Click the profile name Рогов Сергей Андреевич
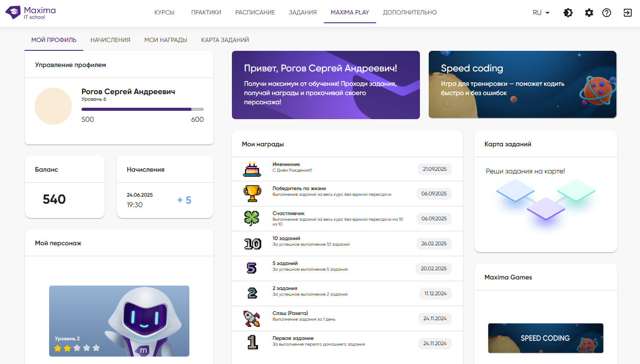The width and height of the screenshot is (640, 364). point(128,92)
